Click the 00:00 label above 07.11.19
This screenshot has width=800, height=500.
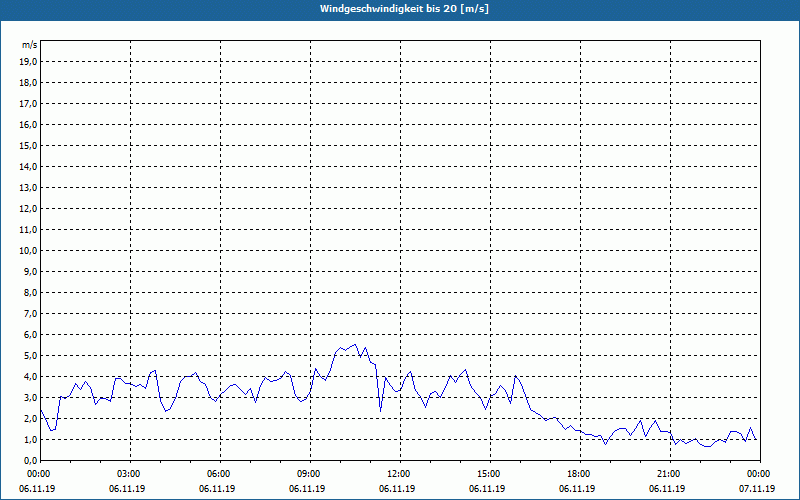[760, 474]
